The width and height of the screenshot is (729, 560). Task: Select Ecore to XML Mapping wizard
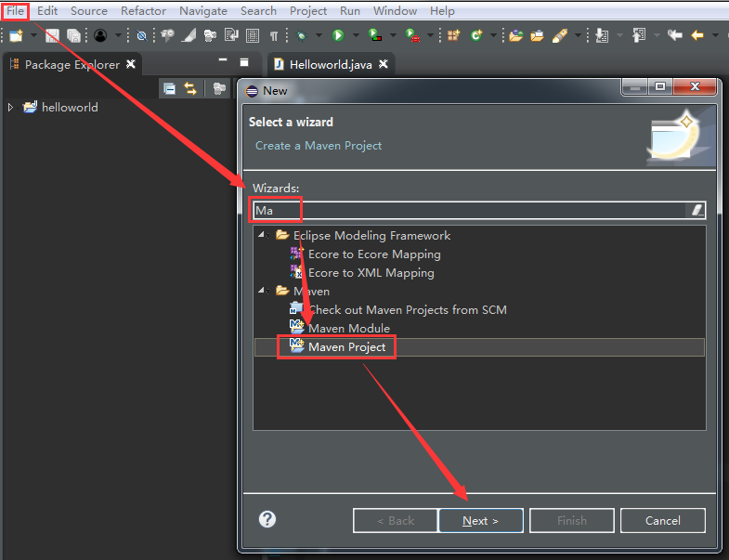pos(371,273)
